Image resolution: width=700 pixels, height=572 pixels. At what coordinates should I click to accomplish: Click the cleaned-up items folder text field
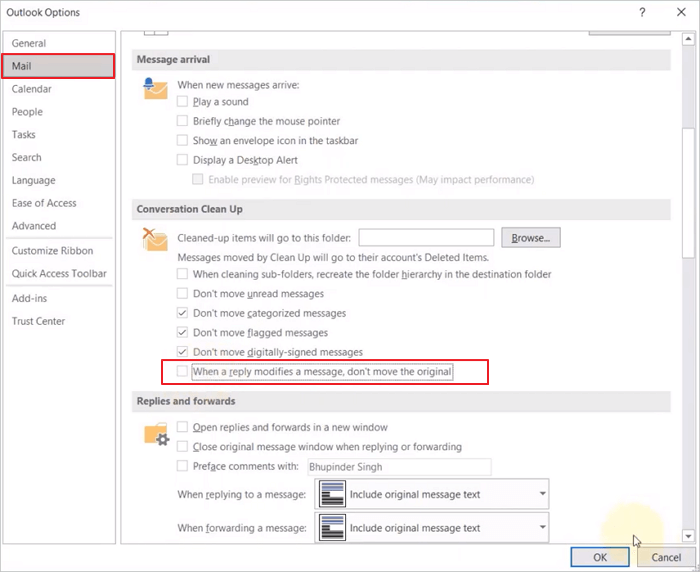(x=426, y=238)
